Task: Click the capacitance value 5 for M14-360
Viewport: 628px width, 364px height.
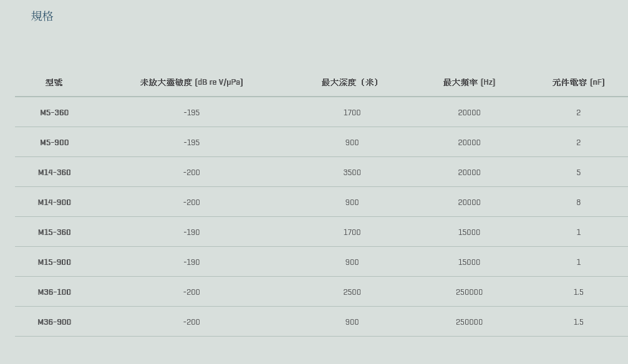Action: point(579,173)
